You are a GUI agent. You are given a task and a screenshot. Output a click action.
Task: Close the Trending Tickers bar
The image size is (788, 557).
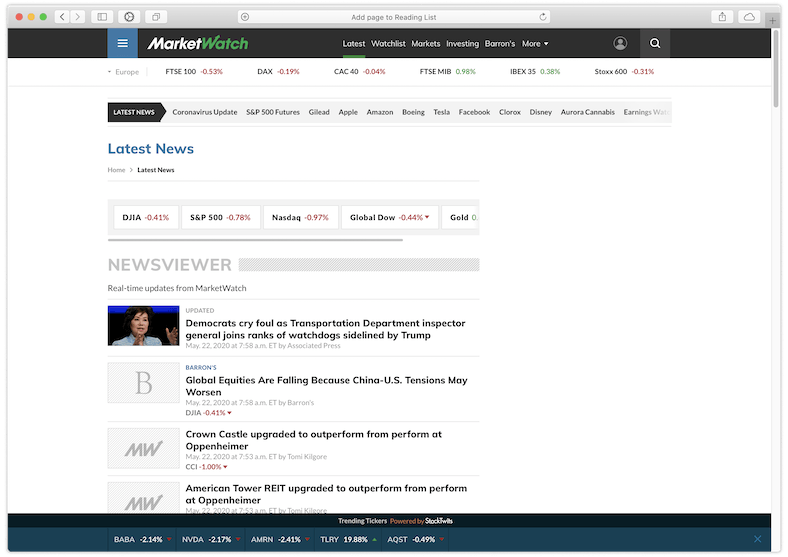(x=757, y=539)
